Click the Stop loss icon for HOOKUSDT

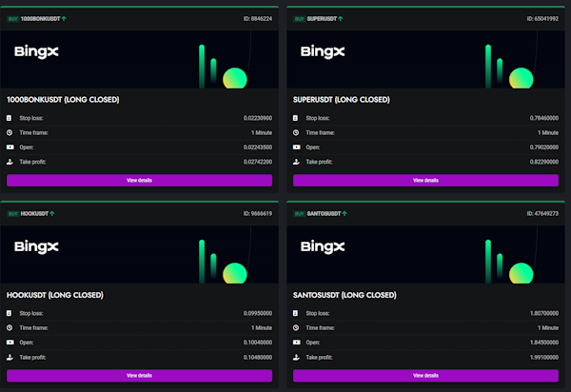tap(10, 314)
